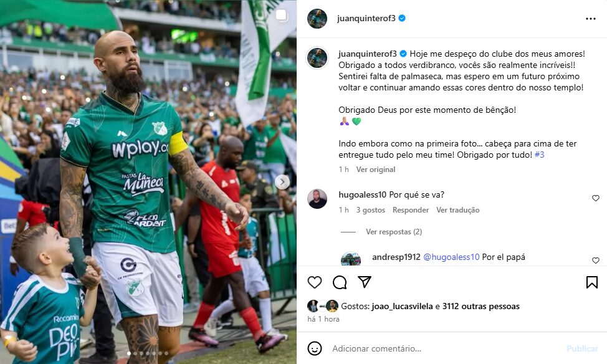Focus the Adicionar comentário field
Image resolution: width=607 pixels, height=364 pixels.
tap(445, 348)
